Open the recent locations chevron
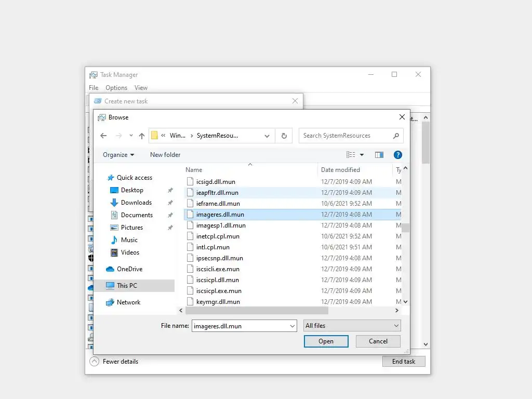The width and height of the screenshot is (532, 399). tap(131, 136)
